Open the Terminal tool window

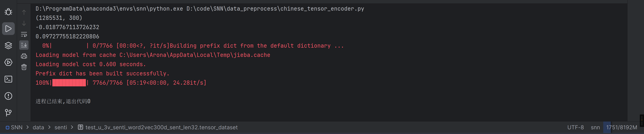point(8,79)
